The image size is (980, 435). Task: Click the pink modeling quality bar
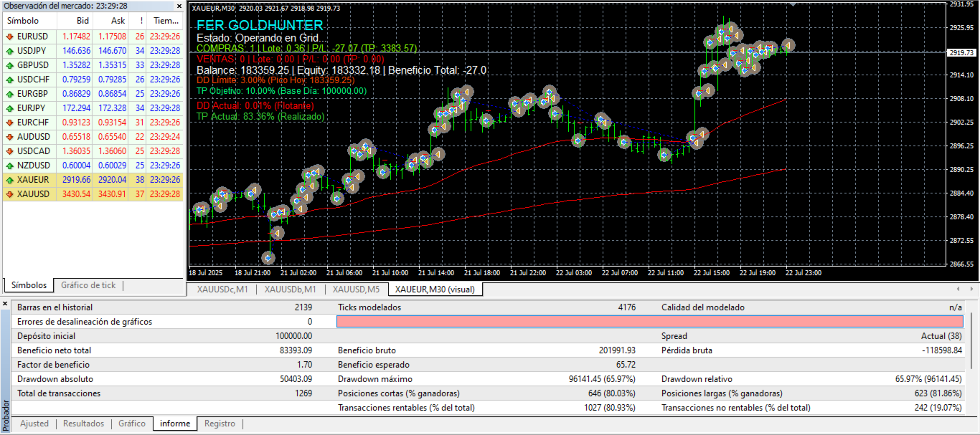[649, 322]
